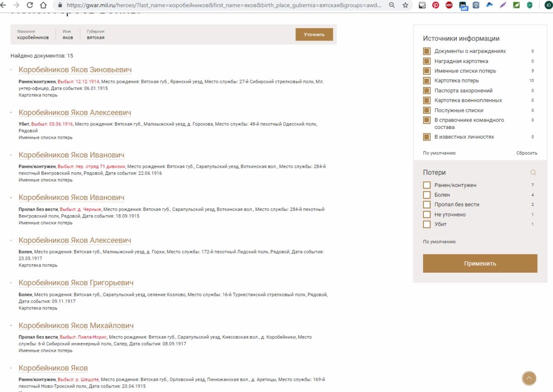Uncheck Картотека потерь source
553x392 pixels.
point(427,81)
